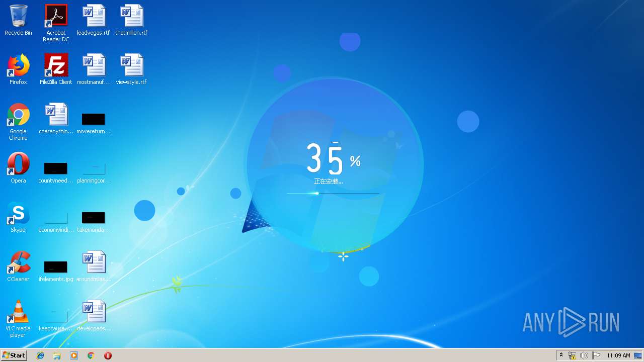
Task: Click the 35% progress number
Action: click(334, 159)
